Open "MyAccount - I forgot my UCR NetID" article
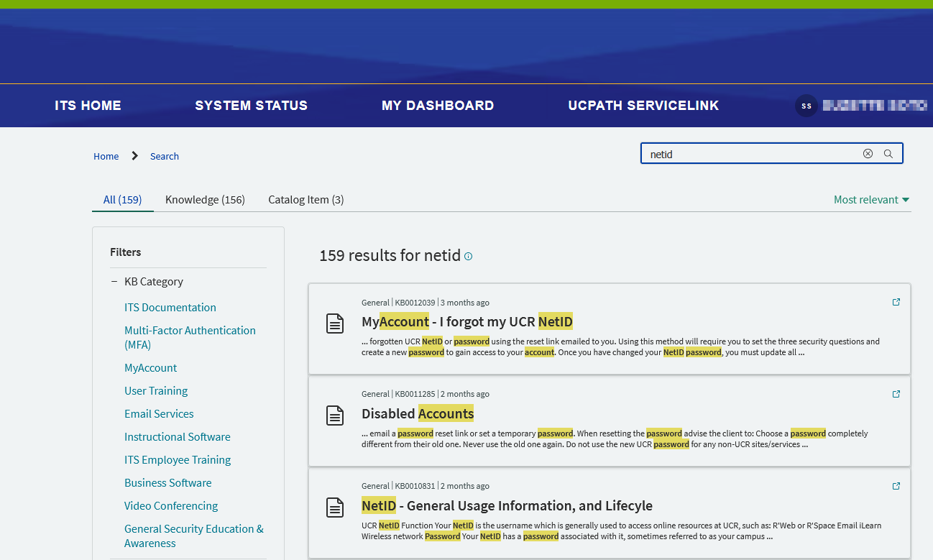This screenshot has width=933, height=560. pos(466,321)
